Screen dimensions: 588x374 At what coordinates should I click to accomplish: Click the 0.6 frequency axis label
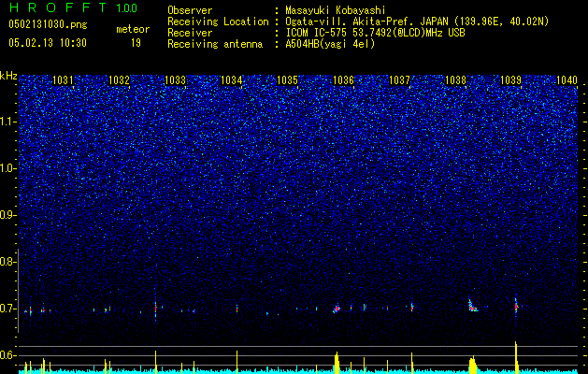7,355
